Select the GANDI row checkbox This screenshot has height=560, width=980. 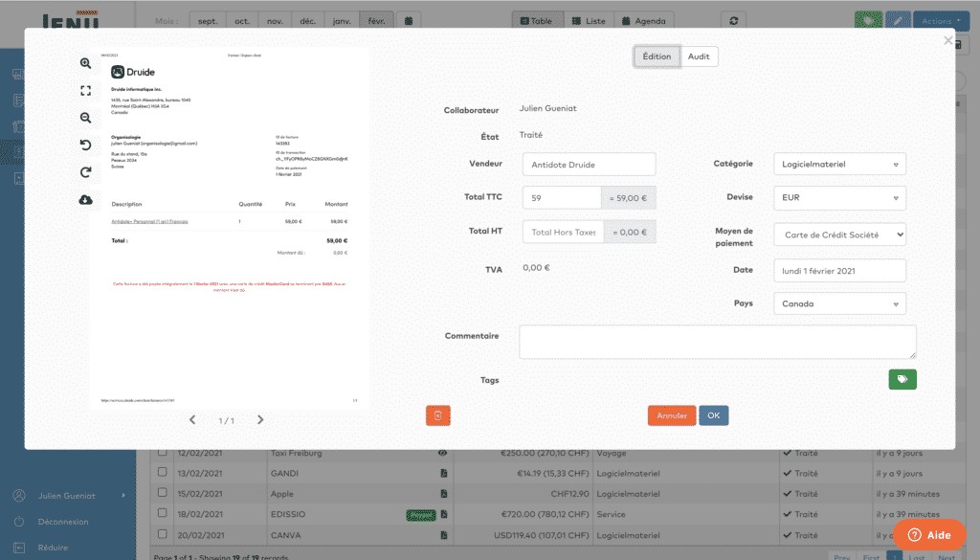[x=162, y=473]
